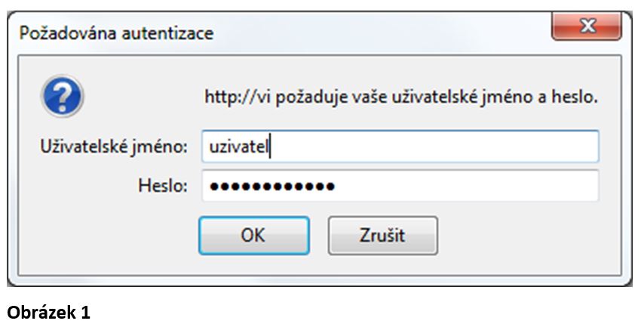Click the Obrázek 1 caption

tap(48, 313)
